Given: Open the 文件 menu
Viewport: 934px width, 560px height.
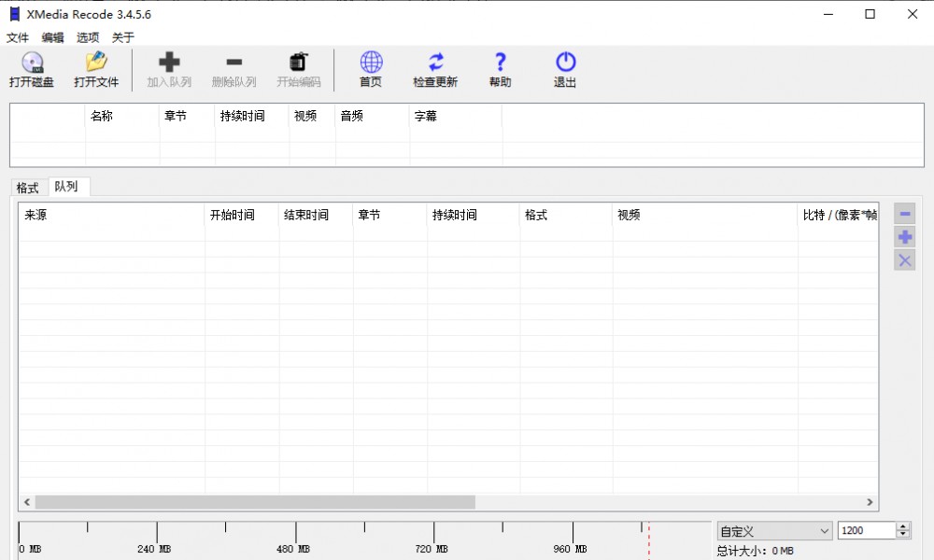Looking at the screenshot, I should click(16, 37).
